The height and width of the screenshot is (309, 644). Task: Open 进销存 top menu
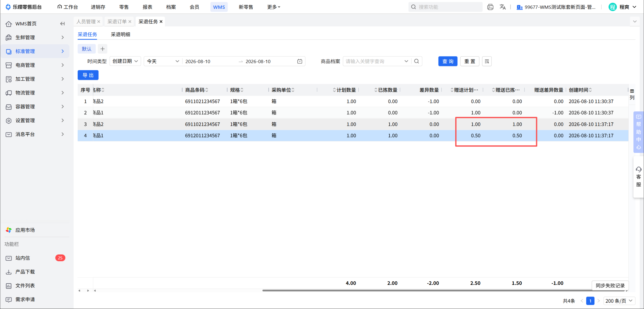click(98, 7)
